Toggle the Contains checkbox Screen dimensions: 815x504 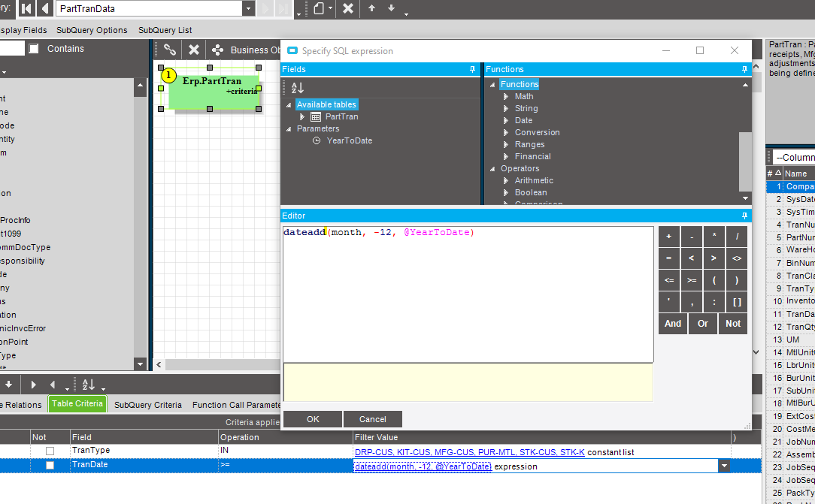[x=34, y=49]
